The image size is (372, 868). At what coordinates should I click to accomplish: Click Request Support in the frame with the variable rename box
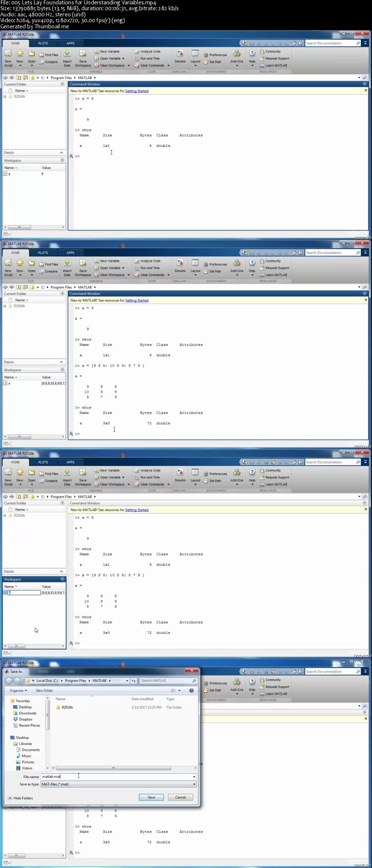275,477
